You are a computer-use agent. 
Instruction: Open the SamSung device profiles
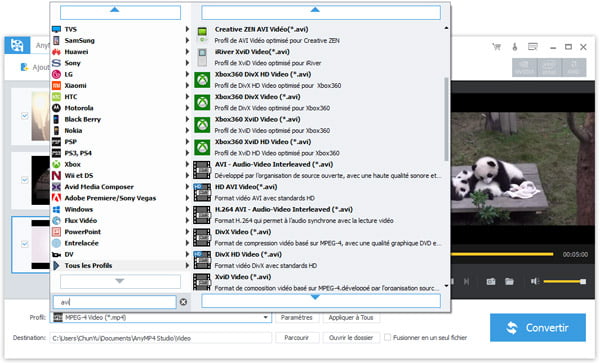click(x=121, y=41)
